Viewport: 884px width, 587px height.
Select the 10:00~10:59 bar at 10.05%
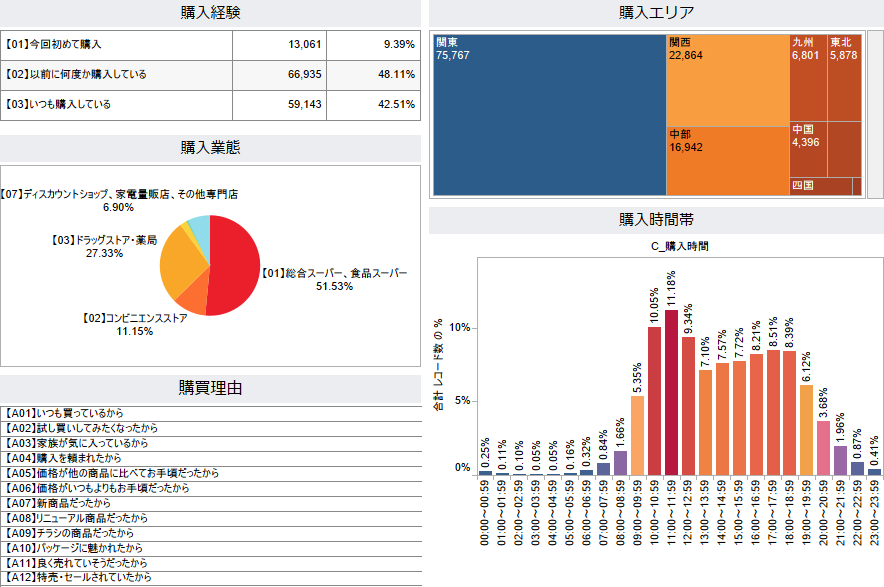click(655, 400)
